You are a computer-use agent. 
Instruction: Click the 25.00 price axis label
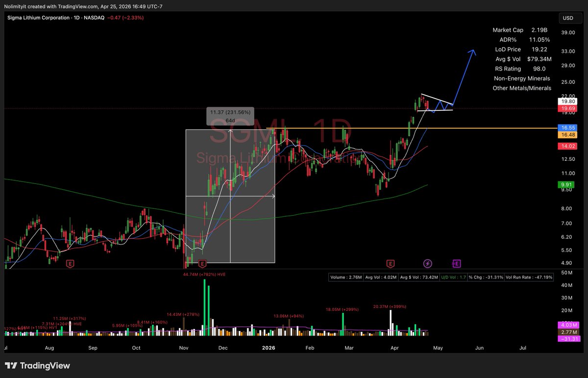tap(568, 81)
